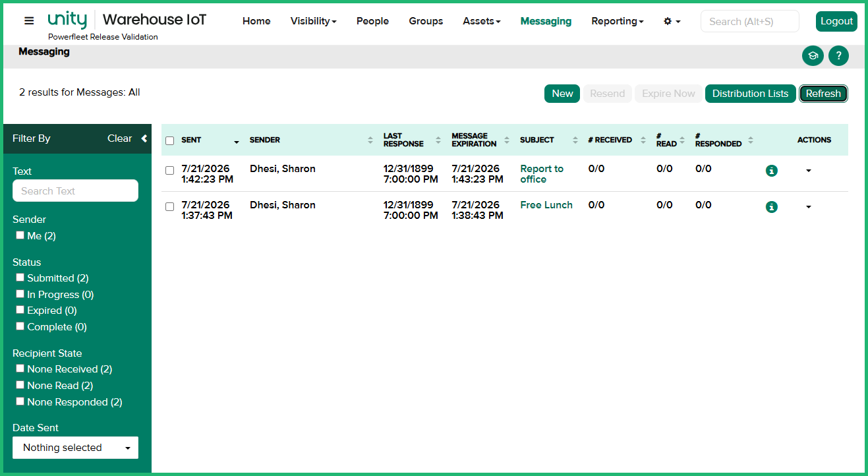This screenshot has height=476, width=868.
Task: Open the Groups menu item
Action: (x=426, y=21)
